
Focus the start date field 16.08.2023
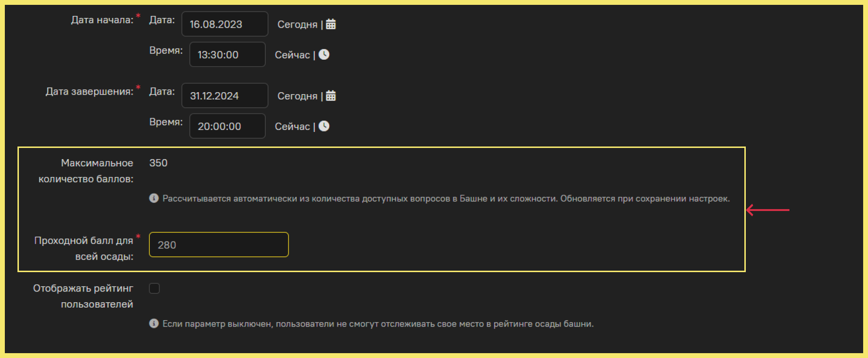[225, 24]
